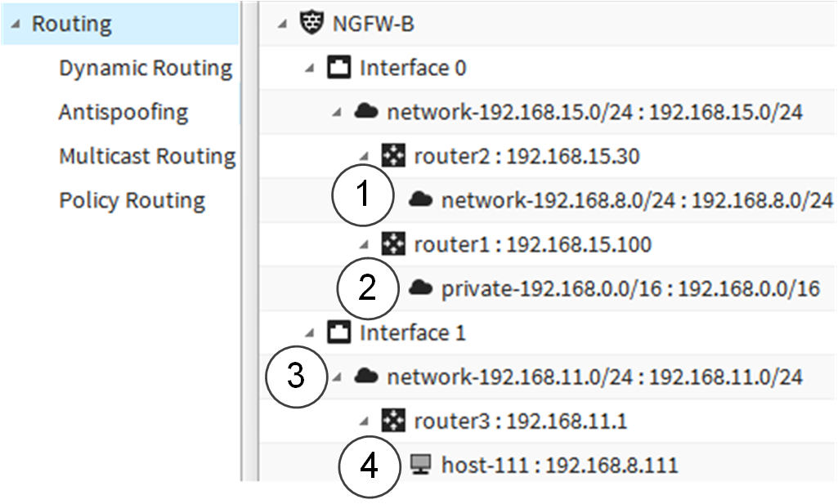Viewport: 838px width, 504px height.
Task: Click the network-192.168.8.0/24 cloud icon
Action: pyautogui.click(x=420, y=200)
